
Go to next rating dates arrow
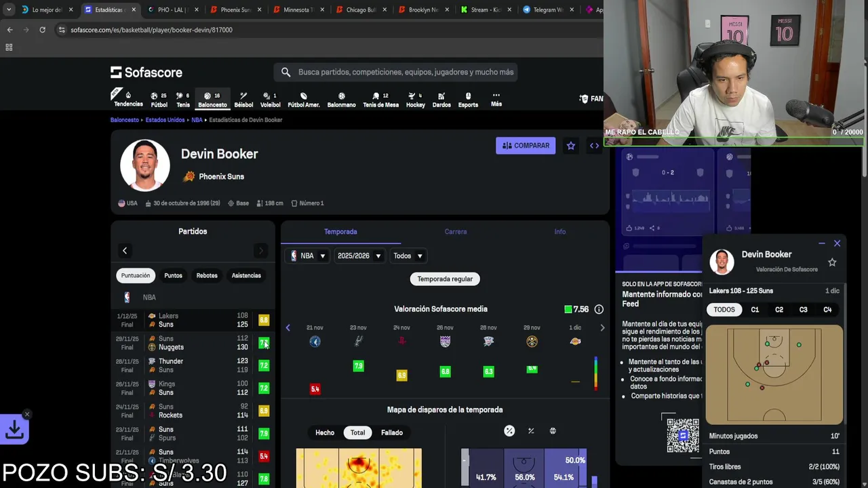(602, 328)
